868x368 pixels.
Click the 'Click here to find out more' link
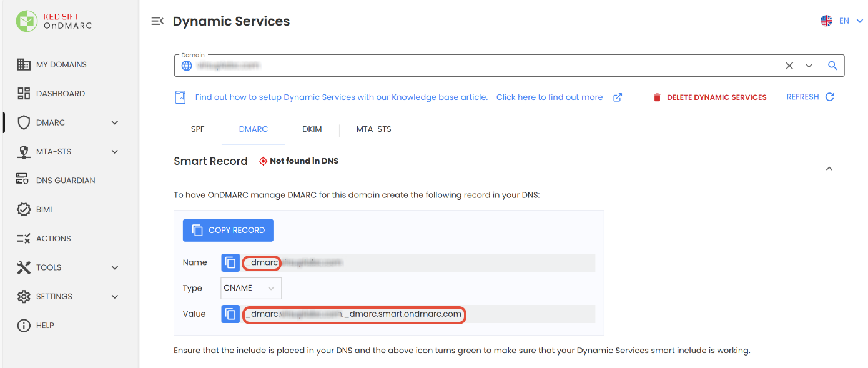550,97
